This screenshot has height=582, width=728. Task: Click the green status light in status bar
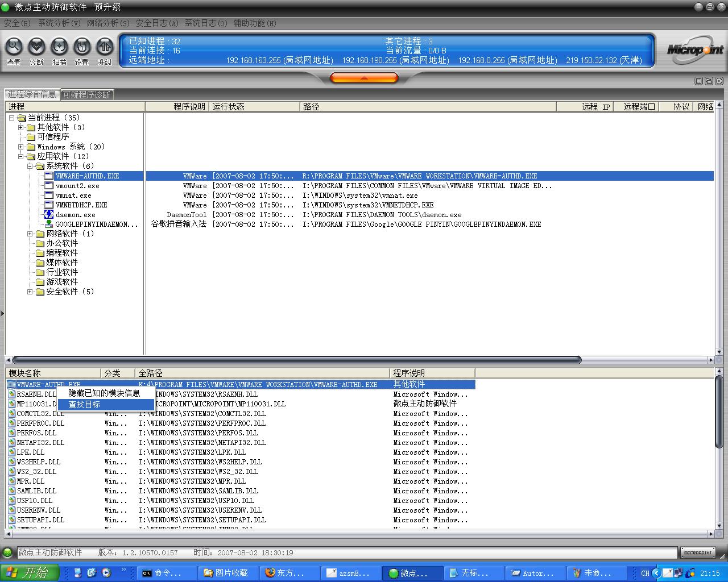pyautogui.click(x=8, y=552)
